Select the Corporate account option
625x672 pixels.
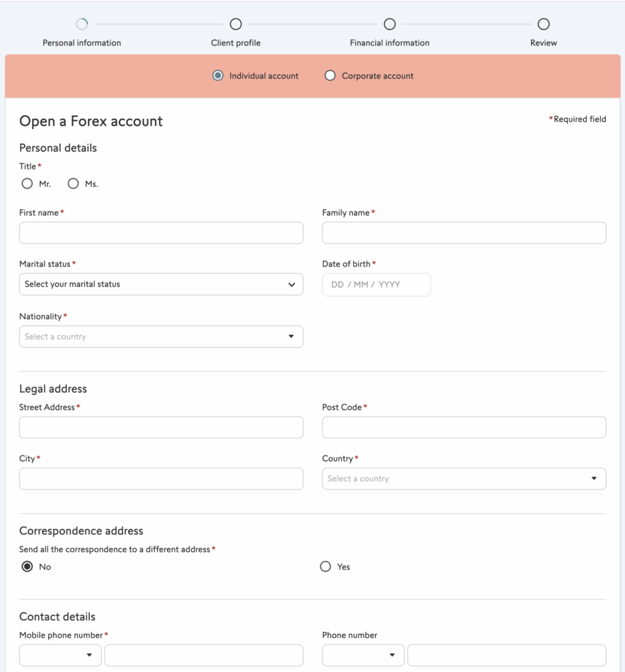pos(330,75)
